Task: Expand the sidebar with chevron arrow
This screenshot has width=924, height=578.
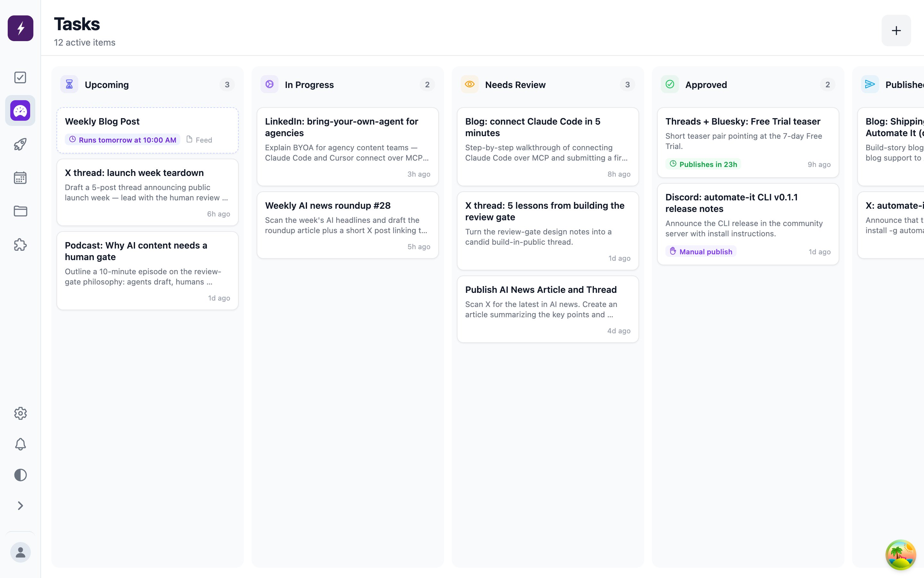Action: click(x=20, y=506)
